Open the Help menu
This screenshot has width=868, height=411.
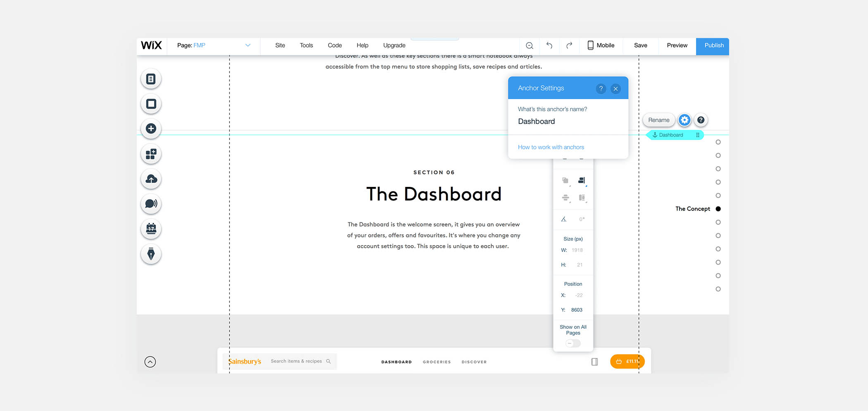362,45
